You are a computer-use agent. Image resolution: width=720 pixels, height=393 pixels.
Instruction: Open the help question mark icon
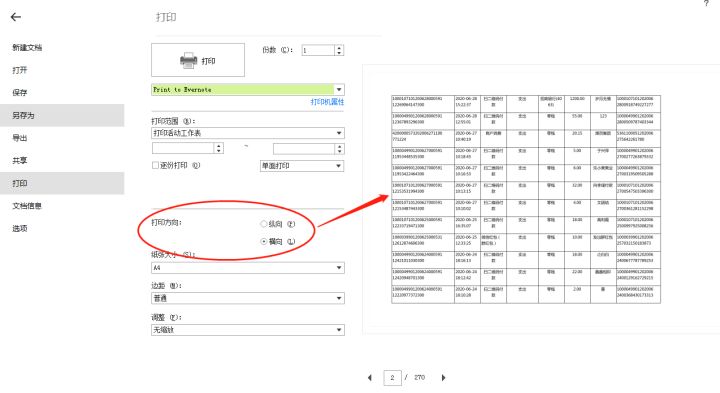pyautogui.click(x=706, y=3)
